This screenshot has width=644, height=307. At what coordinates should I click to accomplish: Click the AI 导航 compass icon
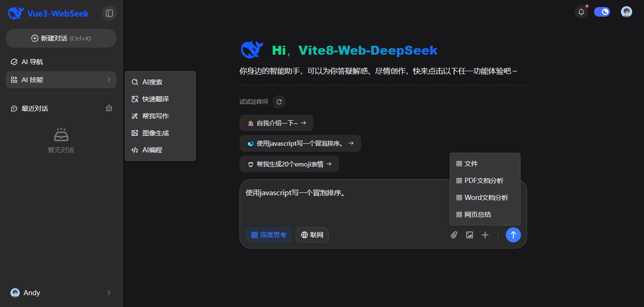point(14,62)
